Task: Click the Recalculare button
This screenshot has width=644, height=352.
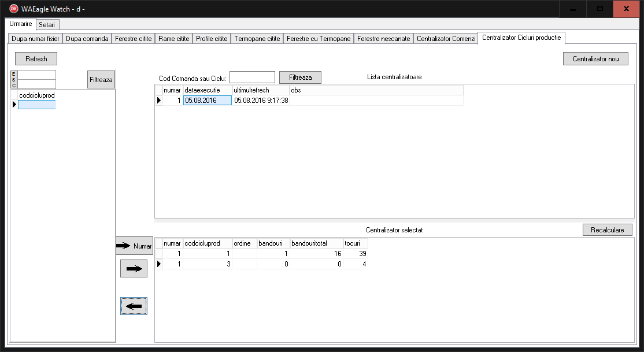Action: tap(608, 230)
